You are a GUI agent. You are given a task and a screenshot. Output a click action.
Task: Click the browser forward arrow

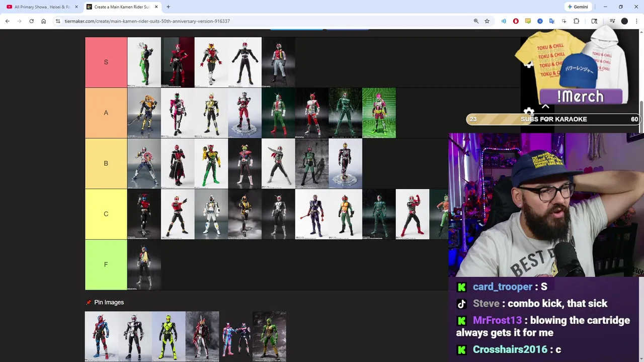click(x=19, y=21)
